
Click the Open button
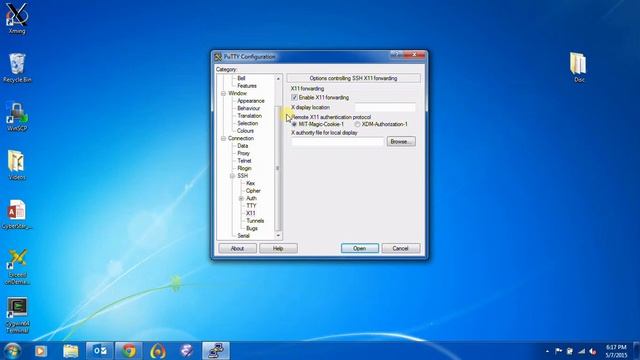(360, 248)
